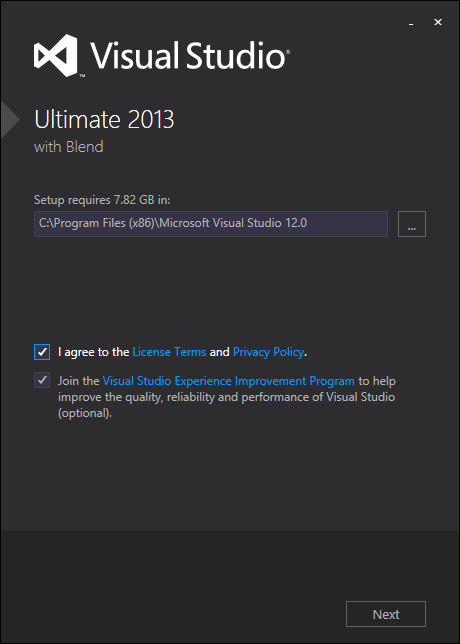Click the 'Setup requires 7.82 GB in:' text
Screen dimensions: 460x644
pyautogui.click(x=102, y=200)
